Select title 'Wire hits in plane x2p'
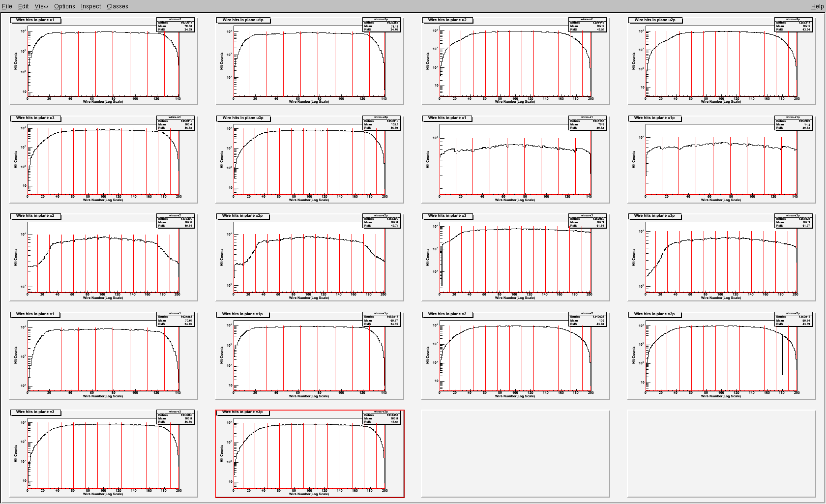826x504 pixels. (243, 216)
